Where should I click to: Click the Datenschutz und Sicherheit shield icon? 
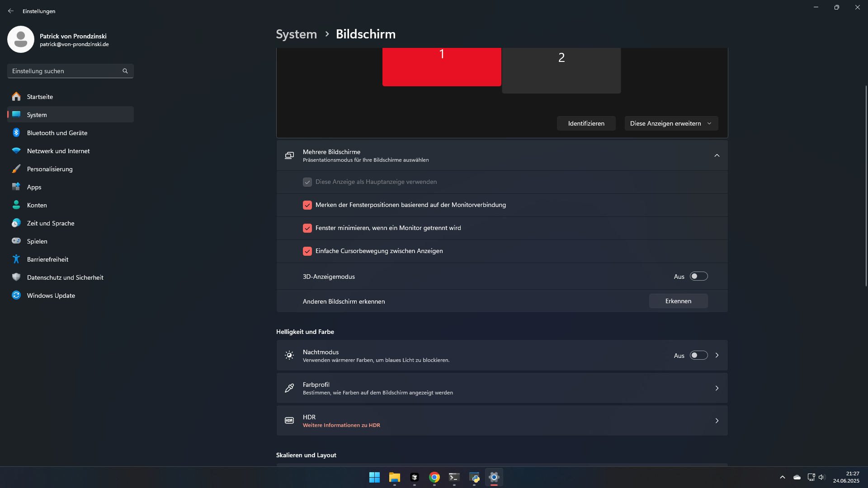pyautogui.click(x=16, y=277)
